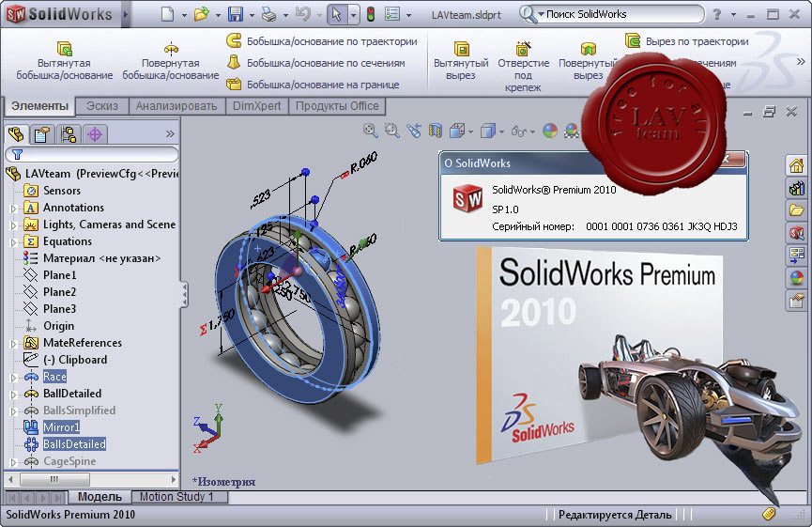Switch to Эскиз tab
Screen dimensions: 812x527
pos(102,106)
